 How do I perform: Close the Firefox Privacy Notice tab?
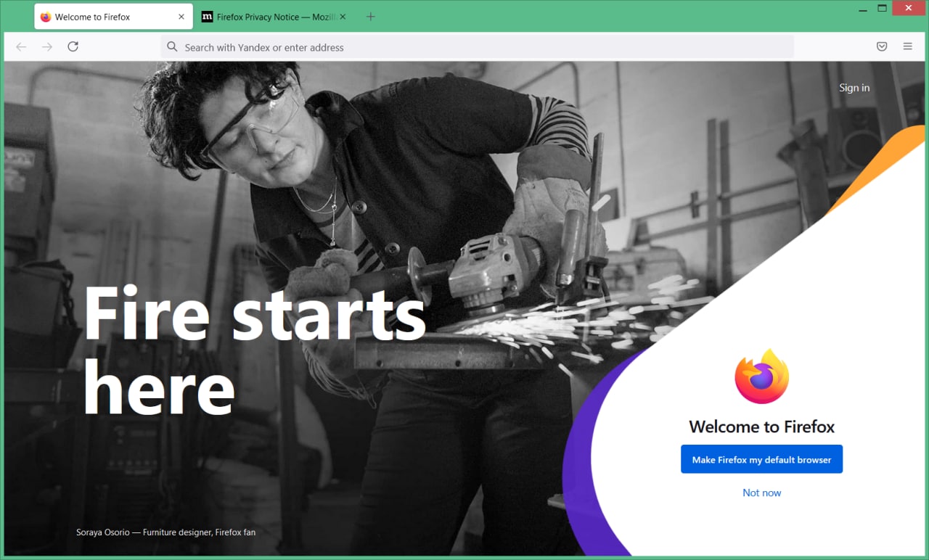343,17
